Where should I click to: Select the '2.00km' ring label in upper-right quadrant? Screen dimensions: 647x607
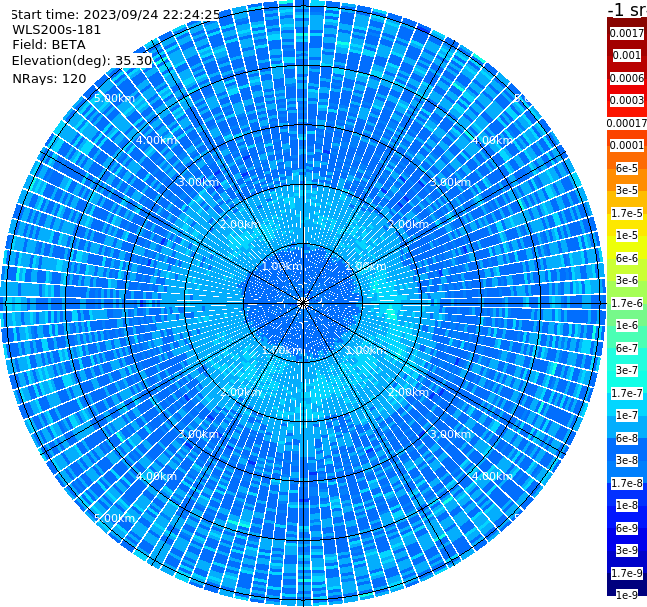pyautogui.click(x=408, y=224)
